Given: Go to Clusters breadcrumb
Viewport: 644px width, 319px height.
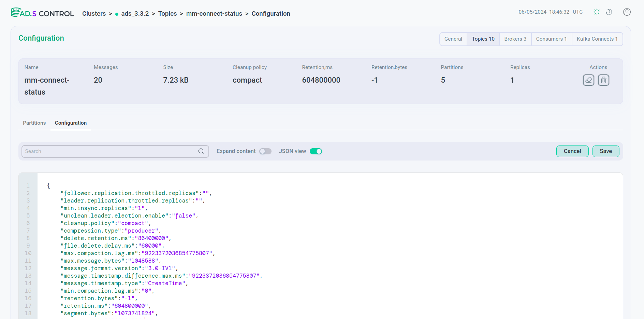Looking at the screenshot, I should (x=94, y=14).
